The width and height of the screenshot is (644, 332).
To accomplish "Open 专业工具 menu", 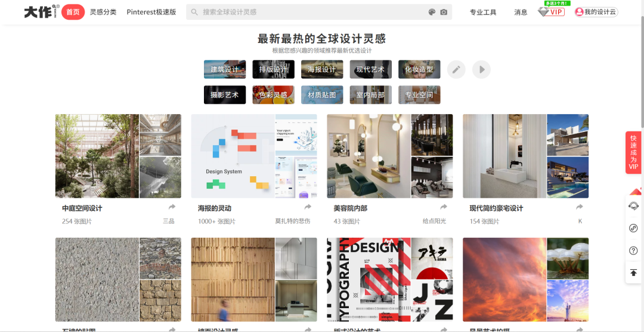I will (x=483, y=13).
